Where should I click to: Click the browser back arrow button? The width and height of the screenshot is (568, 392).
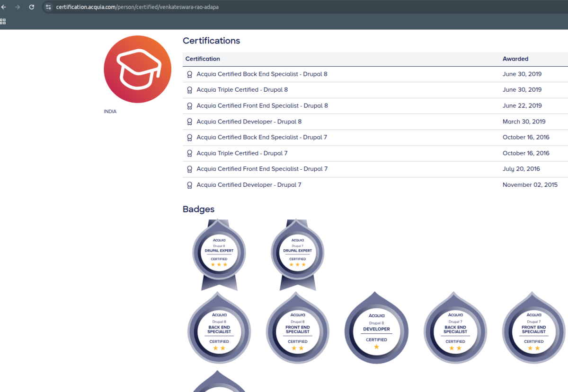(4, 7)
